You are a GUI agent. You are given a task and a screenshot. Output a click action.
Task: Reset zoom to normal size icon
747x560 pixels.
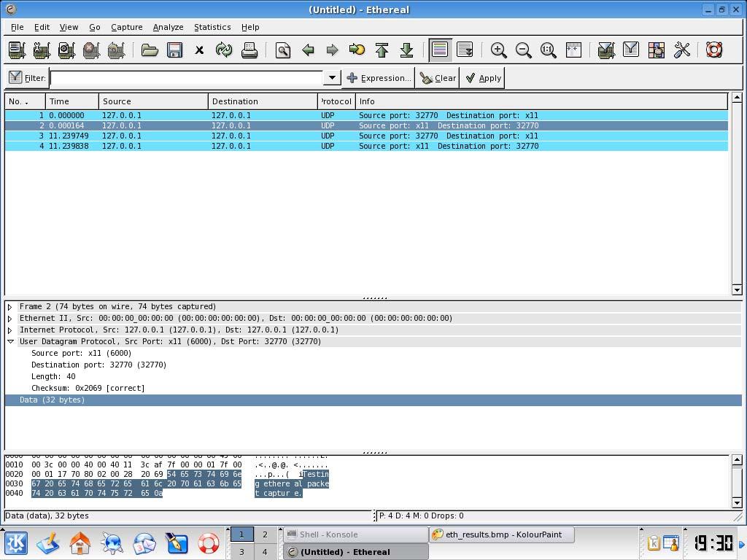click(549, 50)
